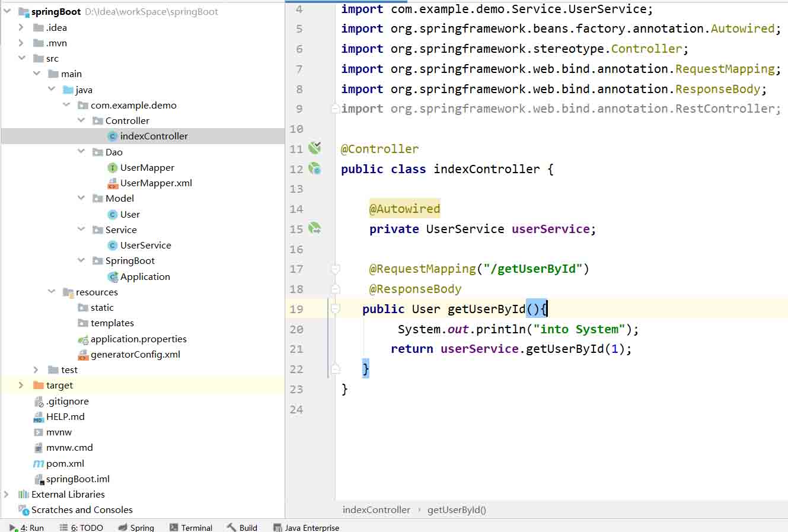Expand the test folder
The width and height of the screenshot is (788, 532).
click(36, 370)
